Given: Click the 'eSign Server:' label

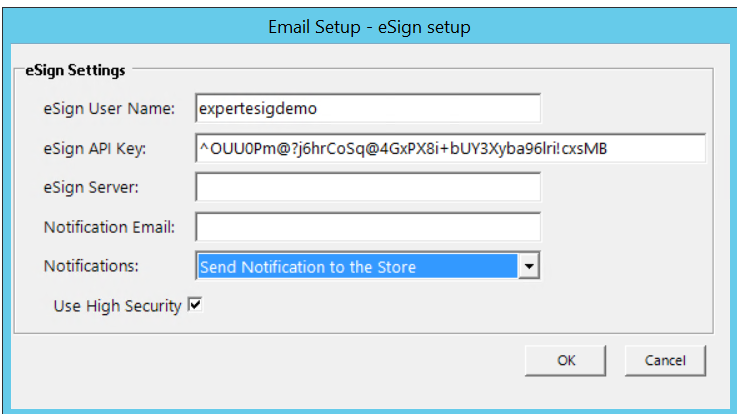Looking at the screenshot, I should click(x=90, y=188).
